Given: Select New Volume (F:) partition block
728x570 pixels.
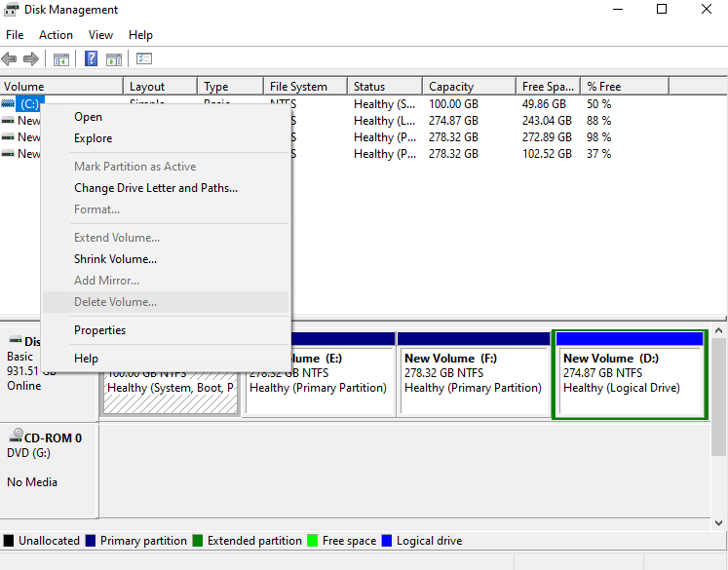Looking at the screenshot, I should coord(474,374).
